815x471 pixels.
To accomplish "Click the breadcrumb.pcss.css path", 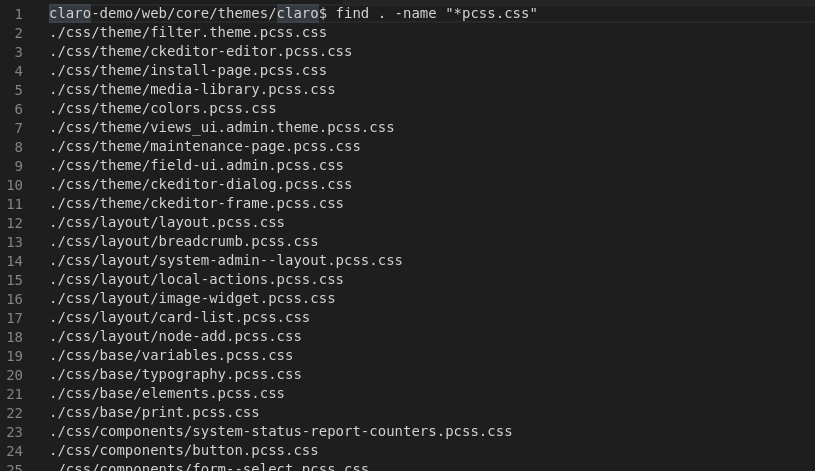I will [183, 241].
